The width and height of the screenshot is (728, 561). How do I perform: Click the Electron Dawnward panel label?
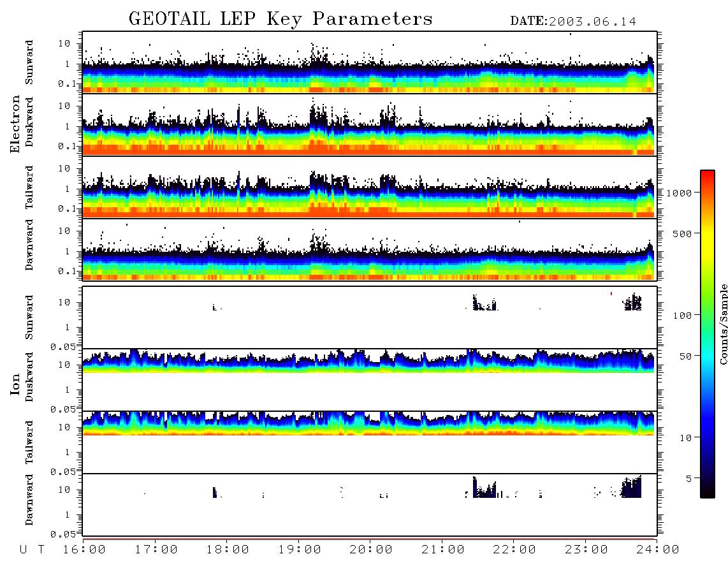pos(29,245)
